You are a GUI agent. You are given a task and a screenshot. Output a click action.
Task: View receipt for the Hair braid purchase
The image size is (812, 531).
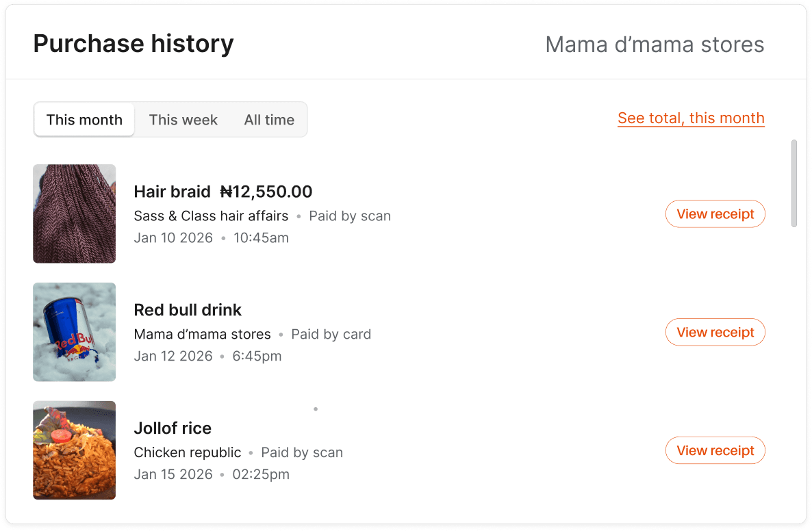(715, 213)
